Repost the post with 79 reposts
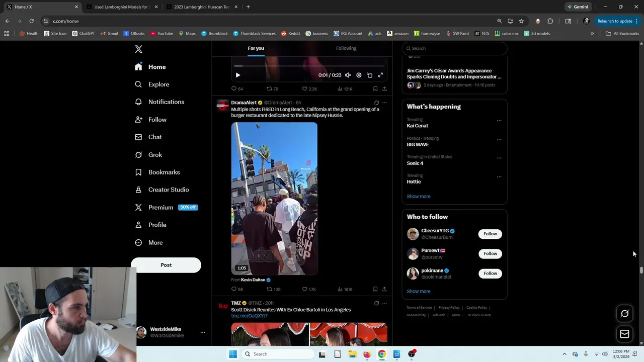The image size is (644, 362). 272,88
